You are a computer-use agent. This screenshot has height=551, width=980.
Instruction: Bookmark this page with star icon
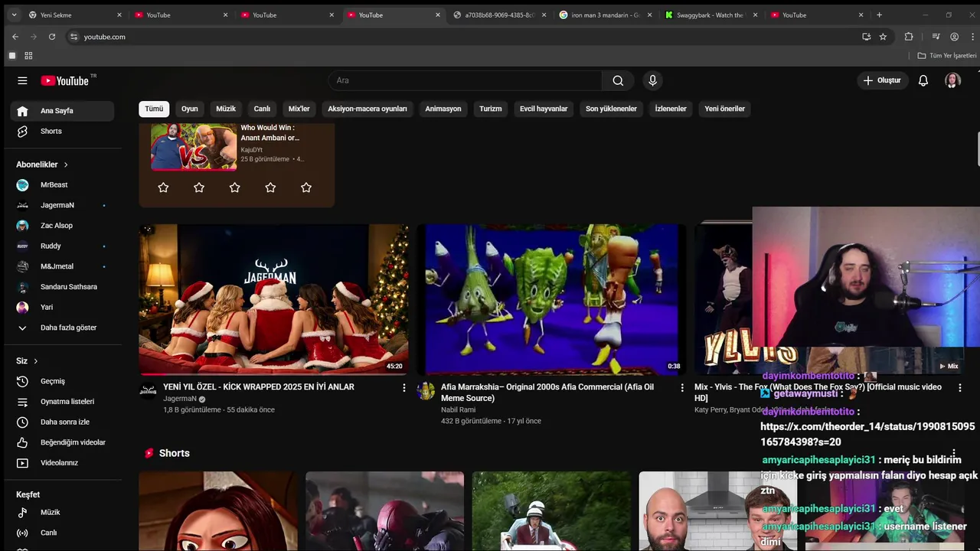tap(883, 37)
